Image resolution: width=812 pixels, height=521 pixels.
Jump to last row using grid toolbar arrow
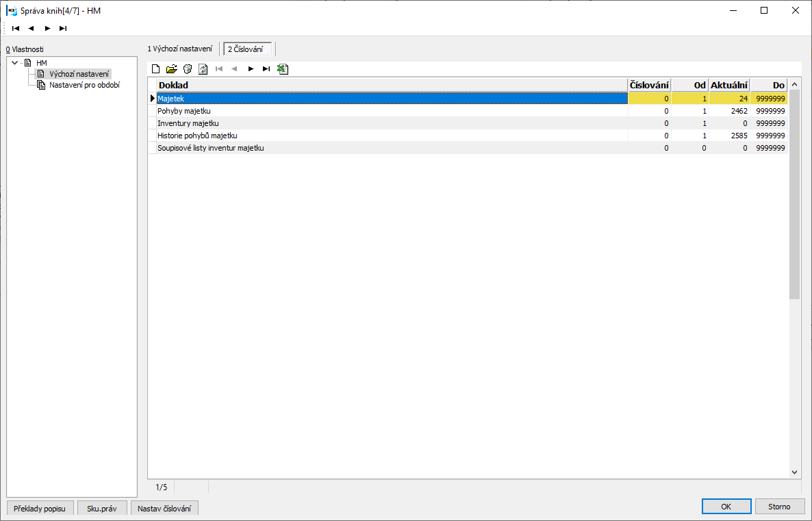pos(266,69)
